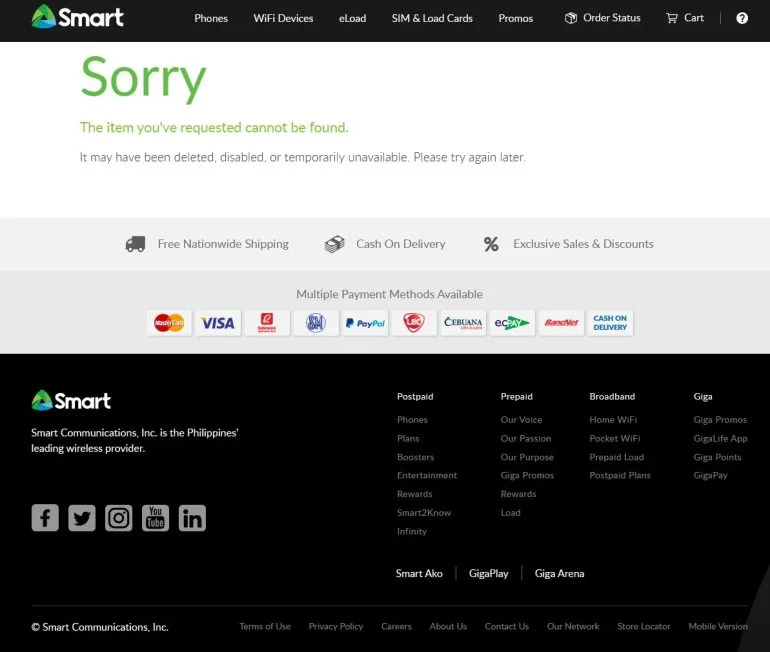
Task: Open Infinity link
Action: (412, 531)
